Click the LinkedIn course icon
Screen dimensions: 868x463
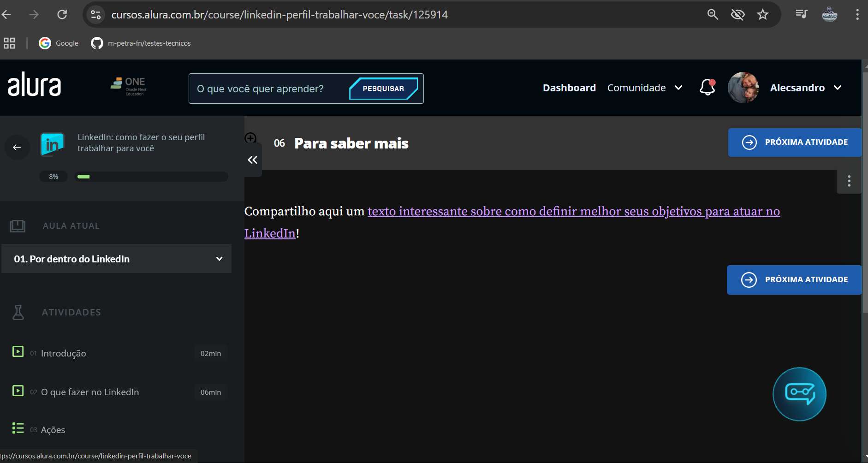point(52,144)
